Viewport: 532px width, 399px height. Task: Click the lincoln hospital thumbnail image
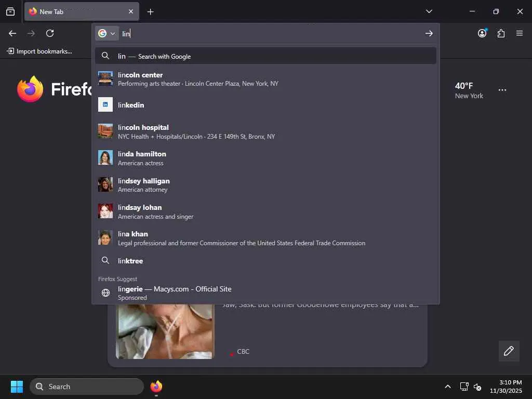click(x=105, y=131)
